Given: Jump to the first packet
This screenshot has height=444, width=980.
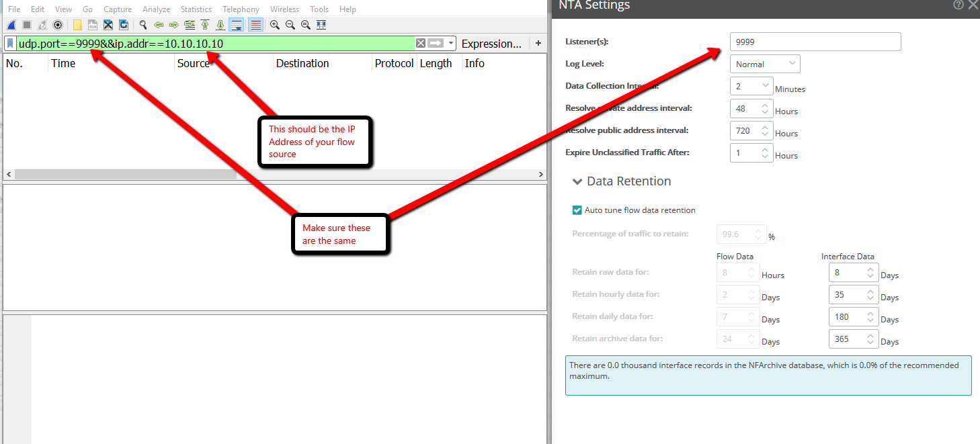Looking at the screenshot, I should tap(205, 25).
